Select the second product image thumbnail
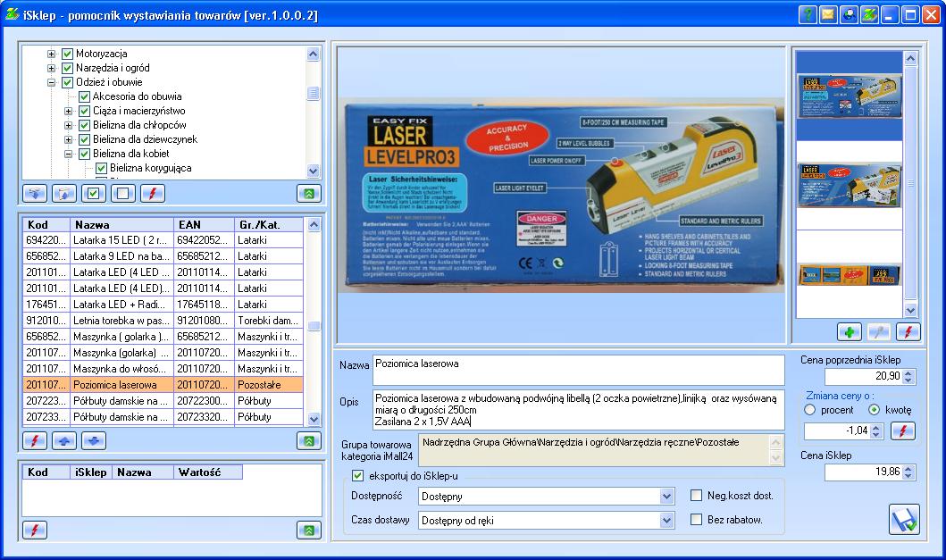This screenshot has height=560, width=946. point(848,184)
